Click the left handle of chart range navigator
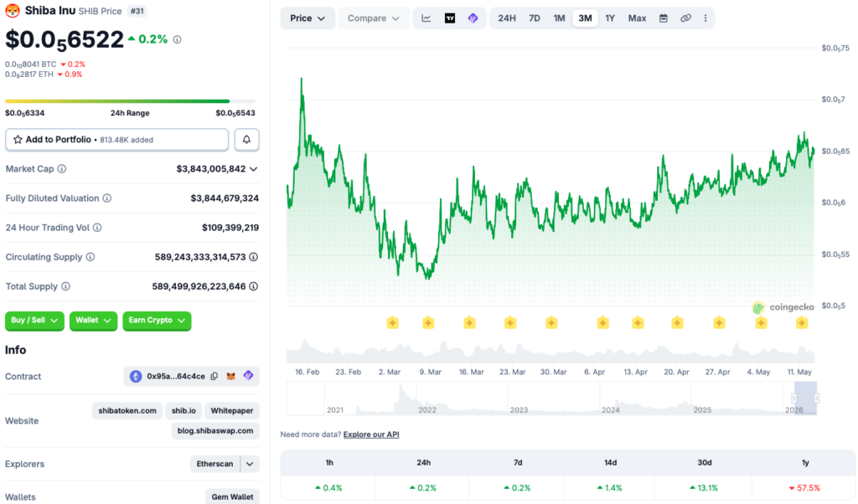Image resolution: width=858 pixels, height=504 pixels. tap(794, 399)
